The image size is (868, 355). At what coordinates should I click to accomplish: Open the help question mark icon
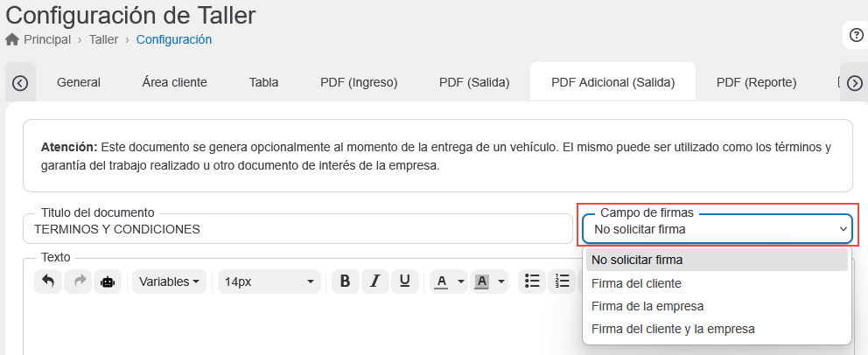point(856,35)
